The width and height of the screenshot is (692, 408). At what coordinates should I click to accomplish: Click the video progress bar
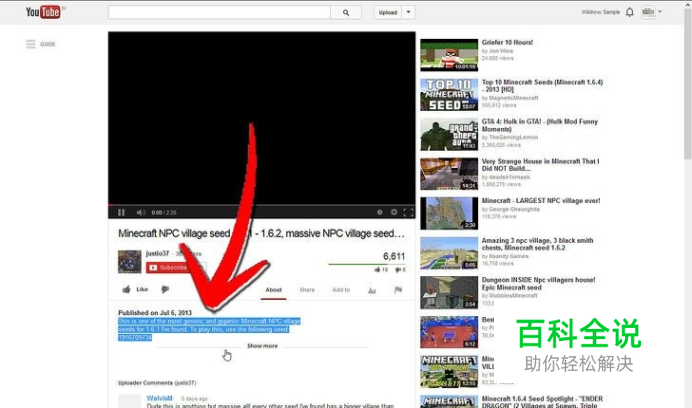pyautogui.click(x=262, y=205)
